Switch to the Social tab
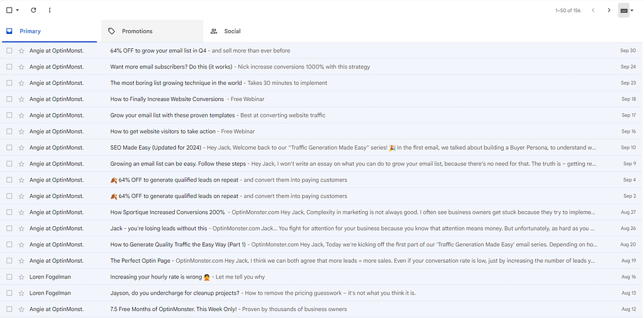644x318 pixels. click(232, 31)
